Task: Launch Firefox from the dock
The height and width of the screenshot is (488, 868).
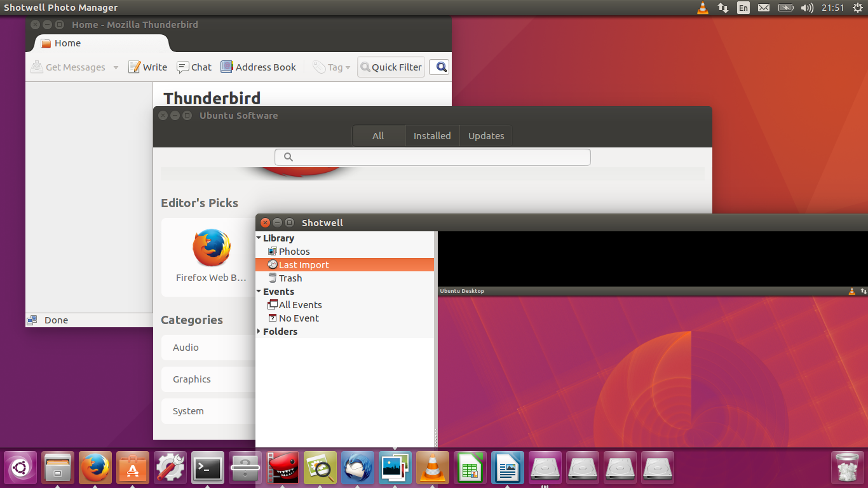Action: (95, 468)
